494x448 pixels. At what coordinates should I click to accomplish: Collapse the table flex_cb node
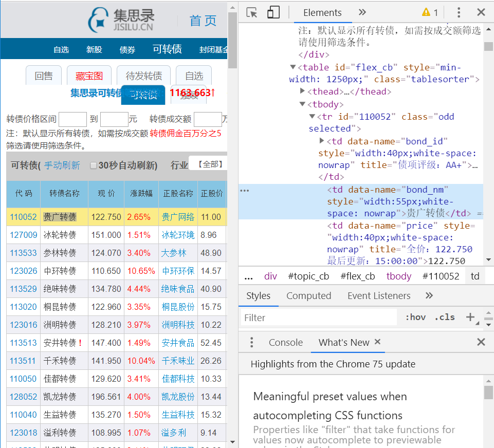click(x=292, y=67)
